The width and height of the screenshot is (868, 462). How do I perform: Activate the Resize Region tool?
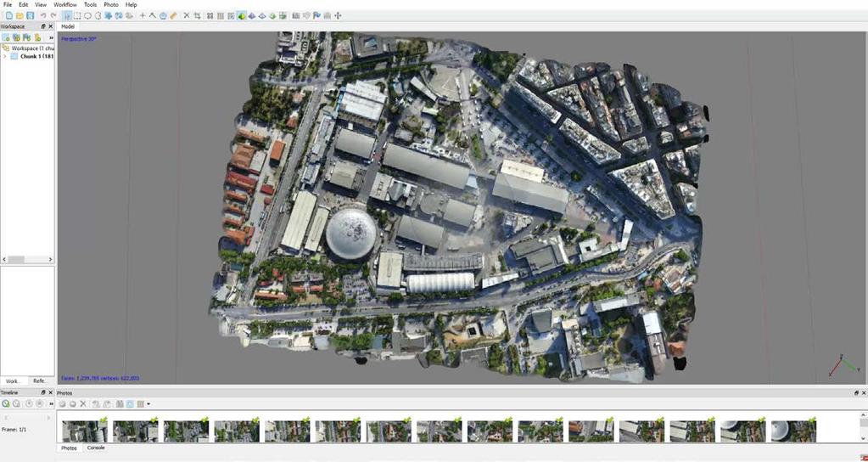coord(109,15)
